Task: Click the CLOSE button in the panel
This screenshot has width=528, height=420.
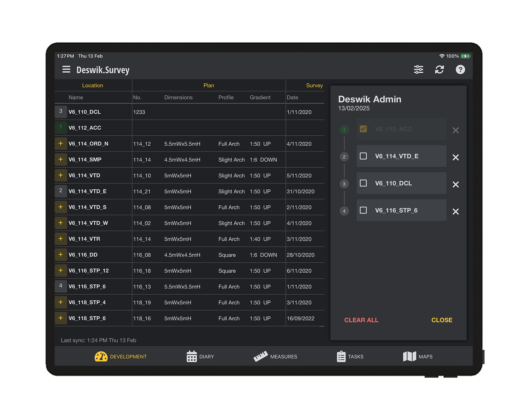Action: [442, 320]
